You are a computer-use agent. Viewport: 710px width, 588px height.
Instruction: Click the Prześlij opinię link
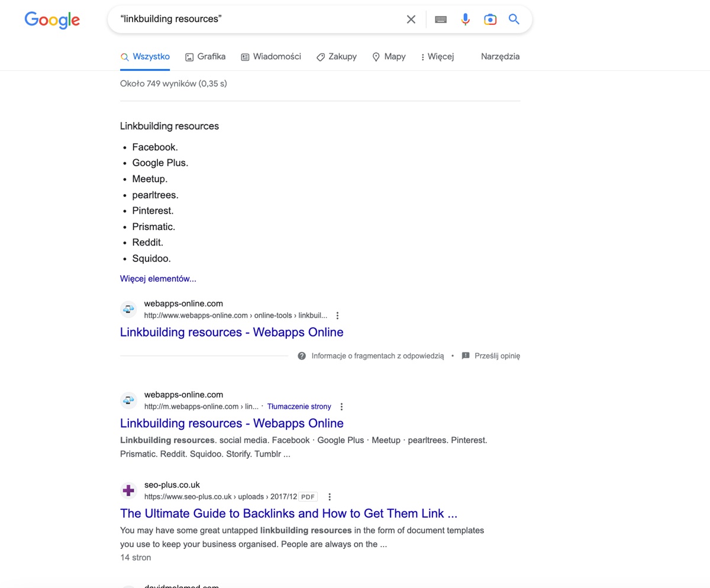pos(497,356)
